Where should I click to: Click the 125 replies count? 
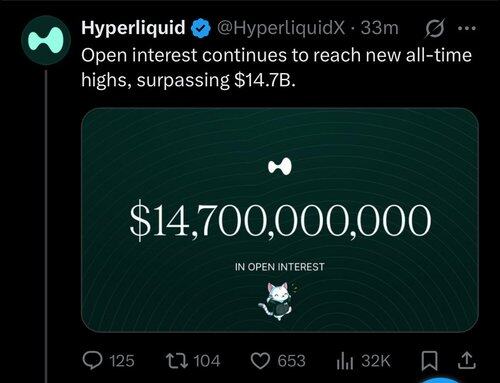pyautogui.click(x=122, y=361)
